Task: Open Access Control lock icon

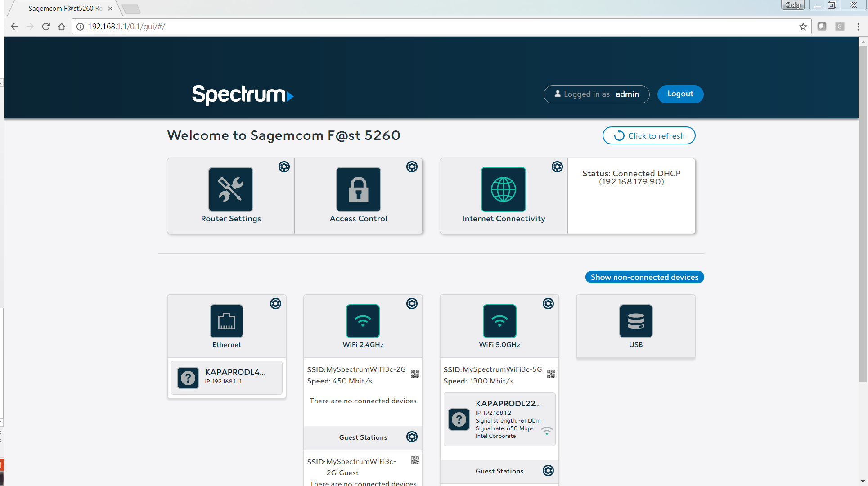Action: pyautogui.click(x=359, y=189)
